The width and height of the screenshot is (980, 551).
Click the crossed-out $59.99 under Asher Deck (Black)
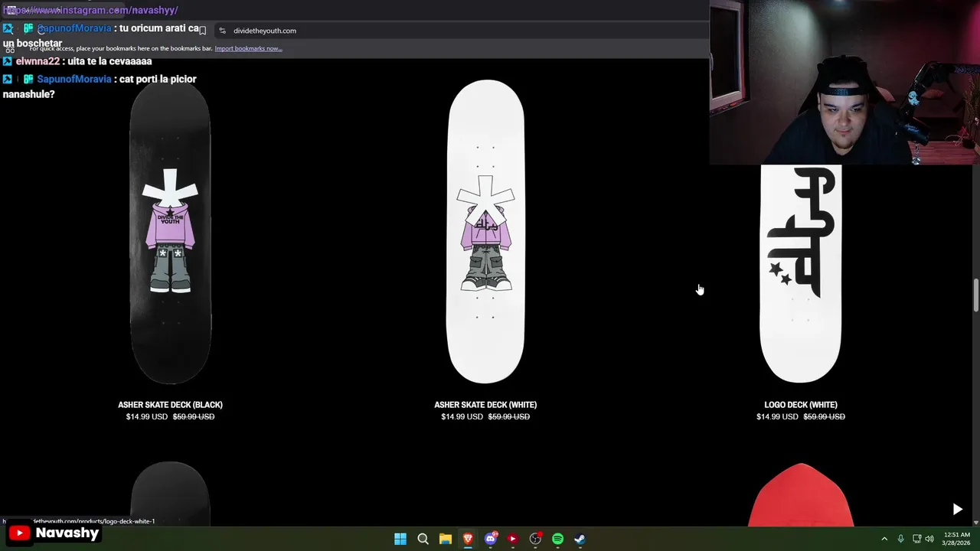(x=194, y=417)
